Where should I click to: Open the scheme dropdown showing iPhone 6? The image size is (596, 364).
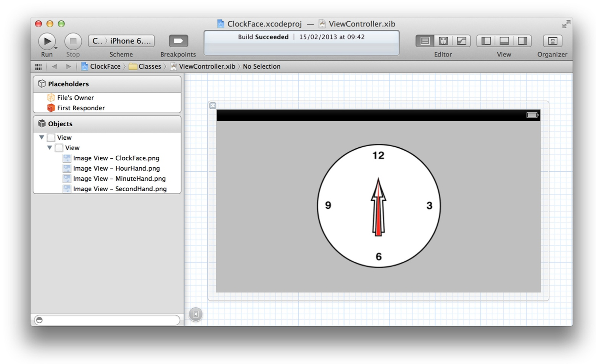point(121,41)
